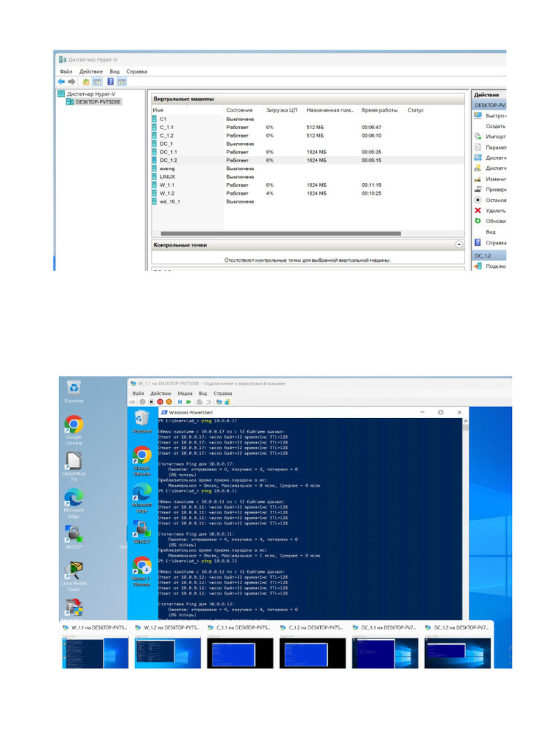Screen dimensions: 560x747
Task: Click the up-one-level folder toolbar icon
Action: [x=86, y=82]
